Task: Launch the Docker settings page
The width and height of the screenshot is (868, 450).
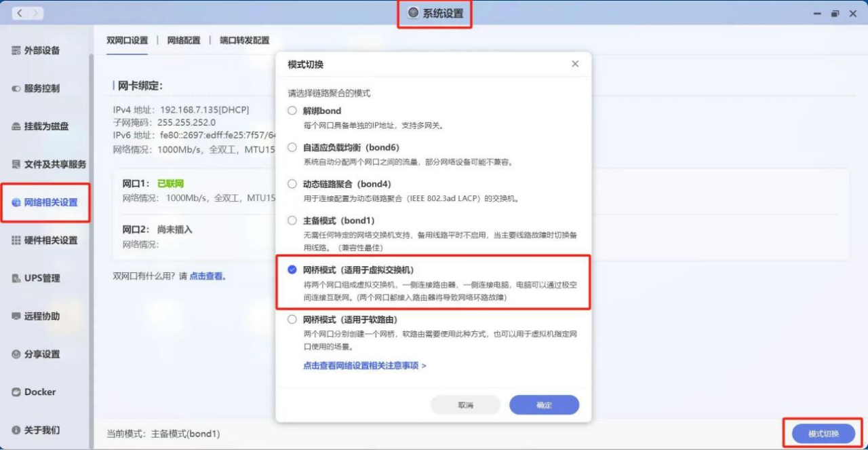Action: pos(38,392)
